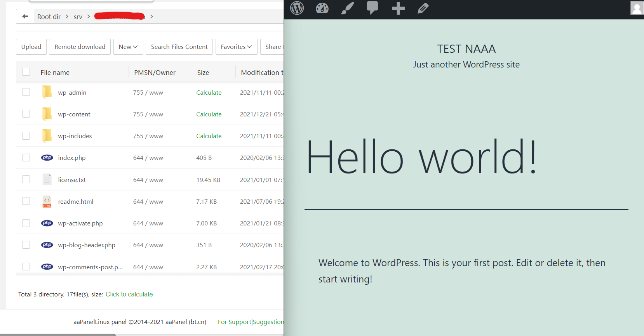The width and height of the screenshot is (644, 336).
Task: Click the WordPress logo icon
Action: tap(297, 8)
